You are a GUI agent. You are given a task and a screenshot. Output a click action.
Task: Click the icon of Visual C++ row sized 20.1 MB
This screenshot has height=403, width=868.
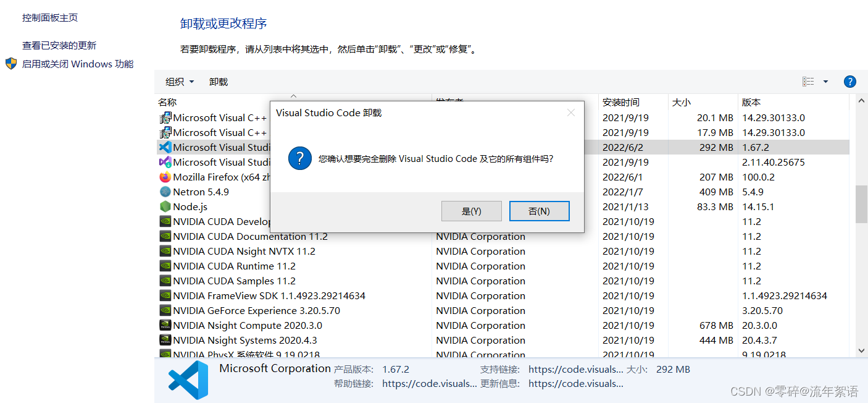pyautogui.click(x=165, y=117)
